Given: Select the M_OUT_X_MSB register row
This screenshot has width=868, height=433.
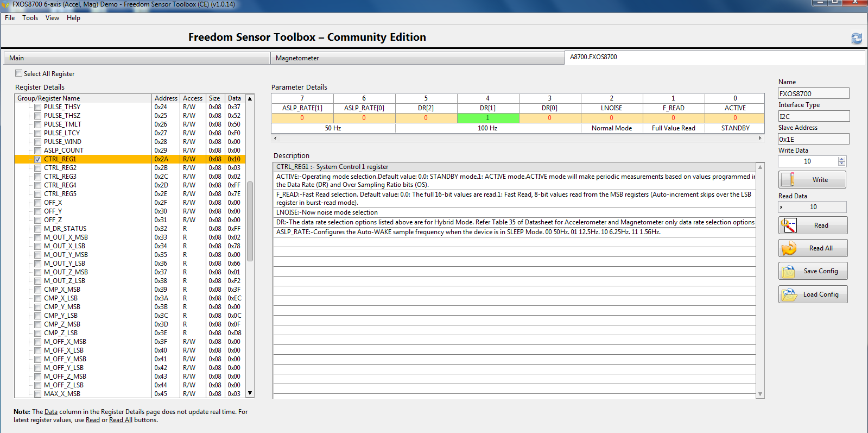Looking at the screenshot, I should tap(130, 237).
